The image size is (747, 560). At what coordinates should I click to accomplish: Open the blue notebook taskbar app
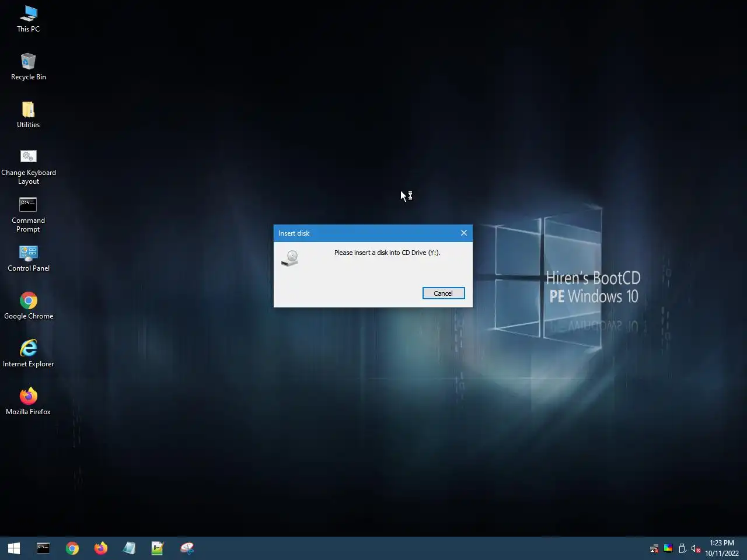tap(129, 548)
